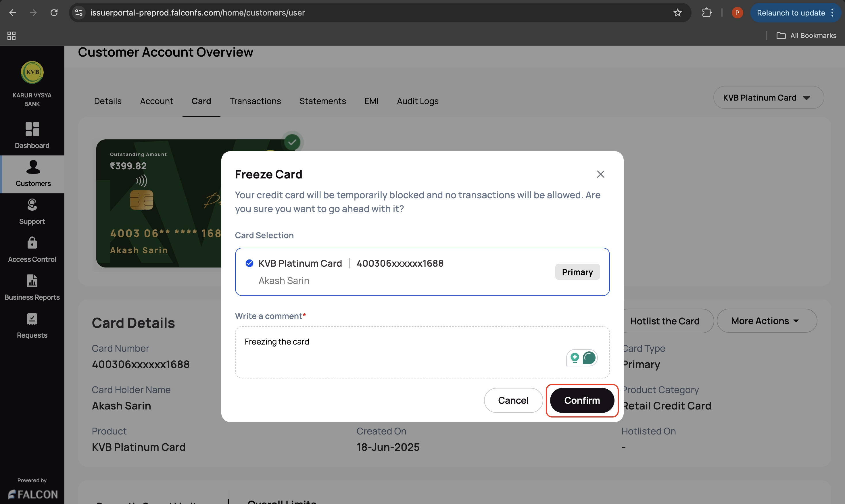Open the Relaunch to update menu dots
The image size is (845, 504).
coord(832,13)
